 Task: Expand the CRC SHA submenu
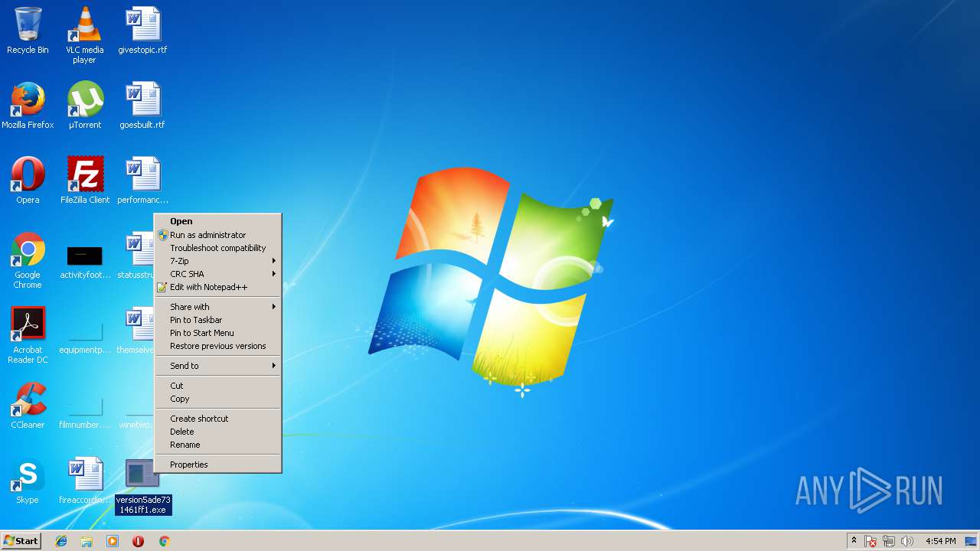pos(217,274)
